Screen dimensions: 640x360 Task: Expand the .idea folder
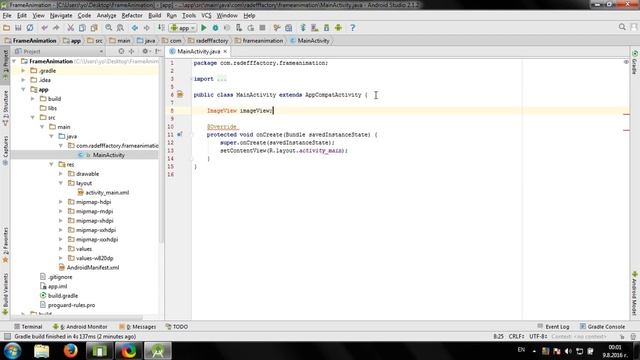pyautogui.click(x=23, y=80)
